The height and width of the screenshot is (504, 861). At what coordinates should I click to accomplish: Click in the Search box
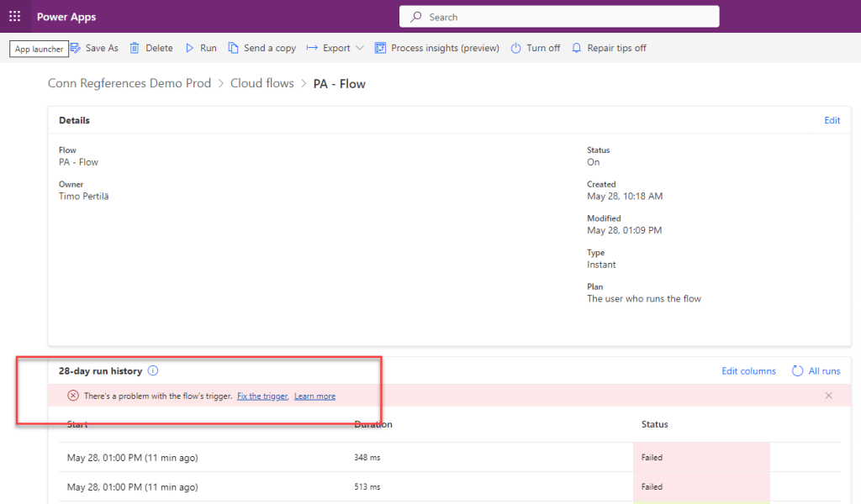(x=559, y=17)
